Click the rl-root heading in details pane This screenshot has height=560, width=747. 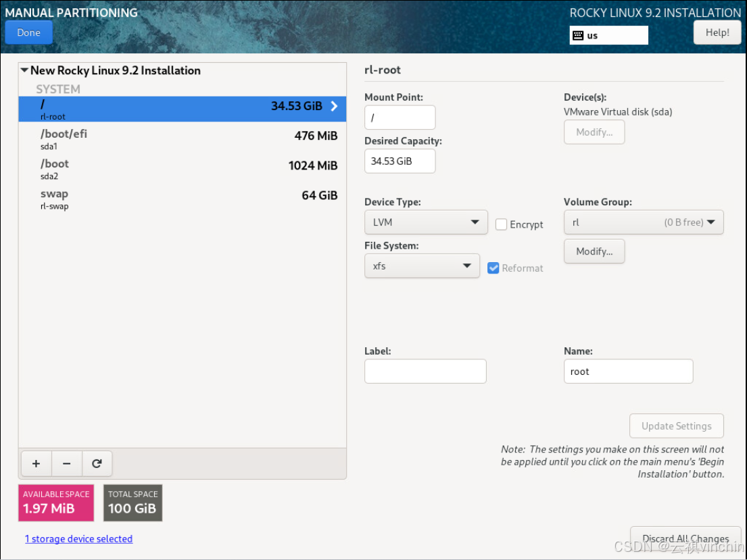382,70
